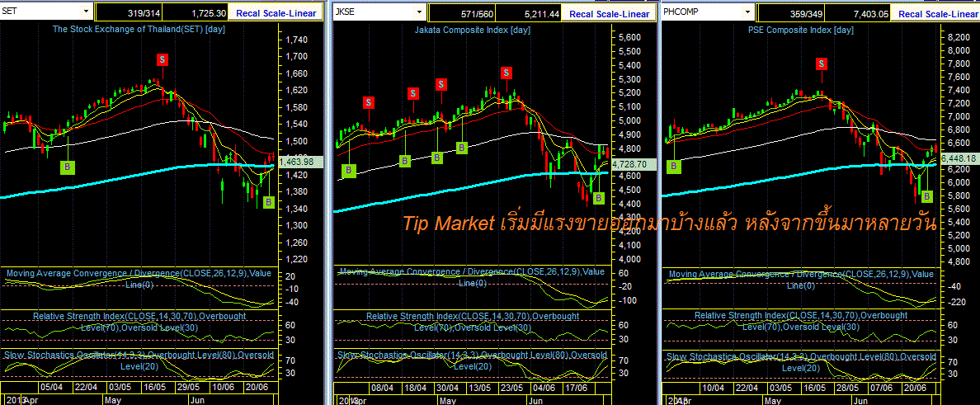This screenshot has width=980, height=405.
Task: Select the first S sell marker on JKSE chart
Action: pyautogui.click(x=369, y=102)
